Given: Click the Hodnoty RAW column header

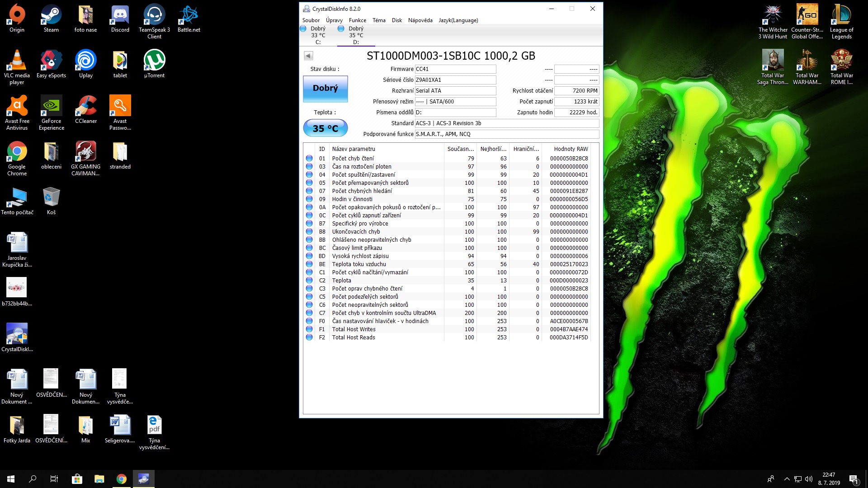Looking at the screenshot, I should (571, 149).
